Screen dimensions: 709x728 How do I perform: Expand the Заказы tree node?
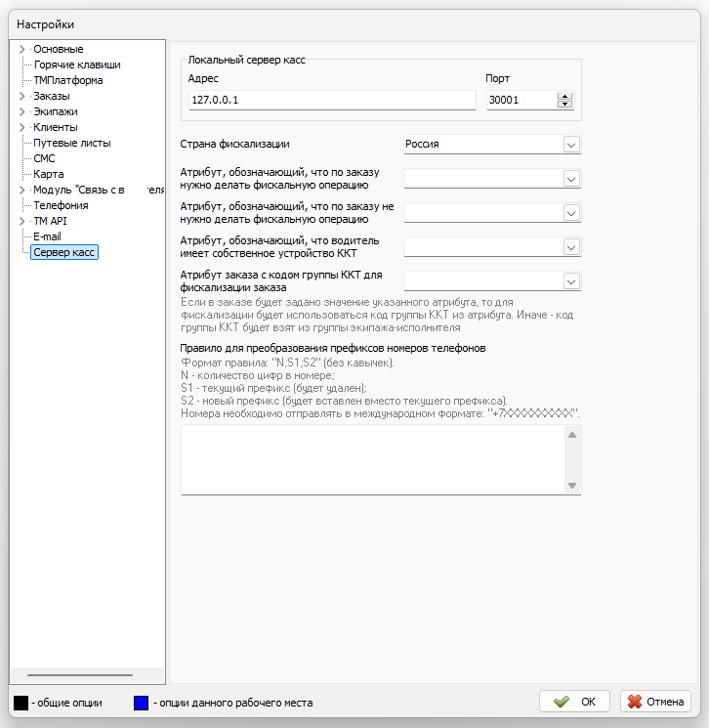point(21,96)
